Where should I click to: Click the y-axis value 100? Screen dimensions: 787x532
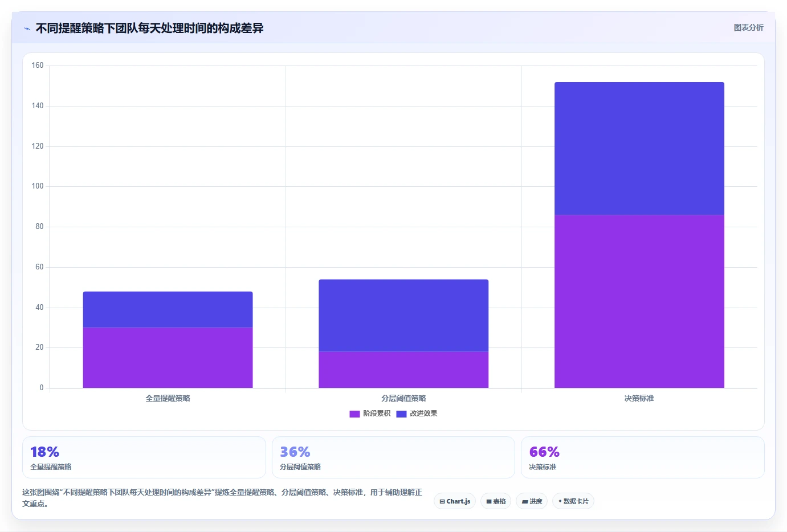(x=38, y=186)
